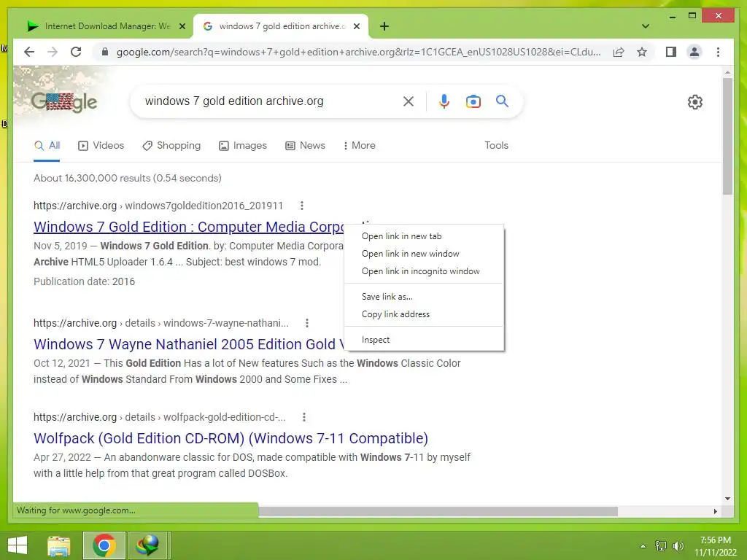
Task: Show hidden system tray icons
Action: point(643,546)
